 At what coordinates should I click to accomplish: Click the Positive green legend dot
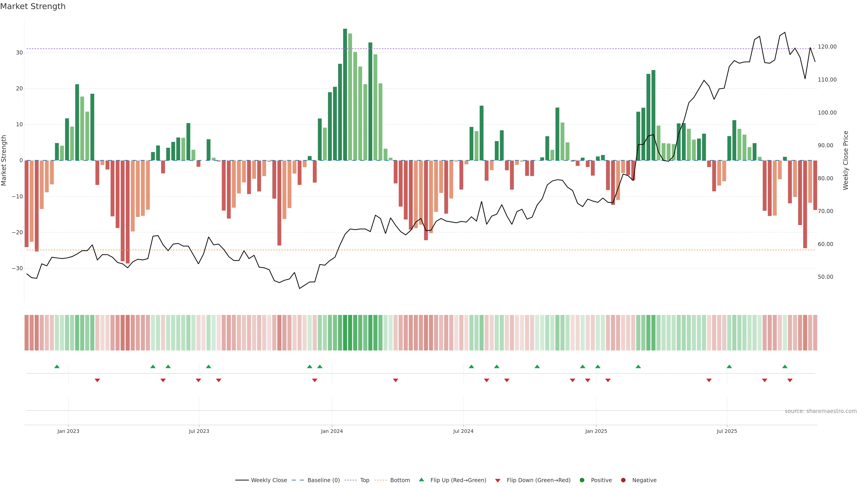click(582, 480)
